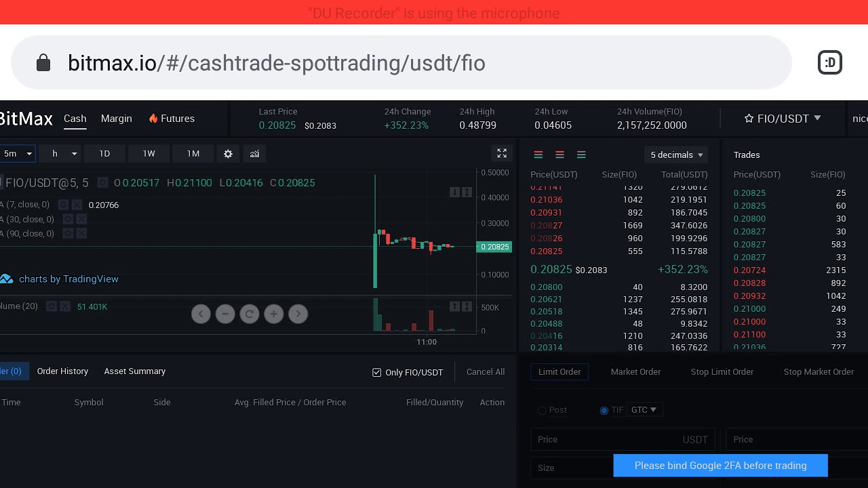Switch to Cash trading tab
868x488 pixels.
point(75,119)
